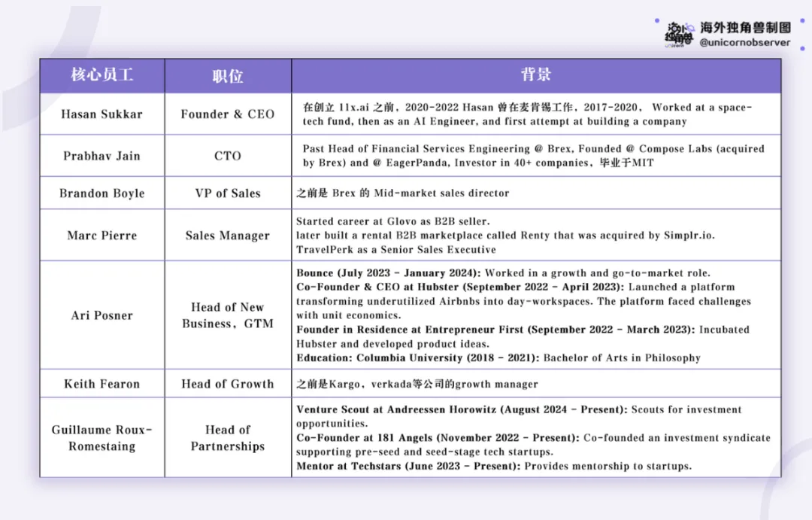Click the name Keith Fearon
This screenshot has height=520, width=812.
(102, 384)
